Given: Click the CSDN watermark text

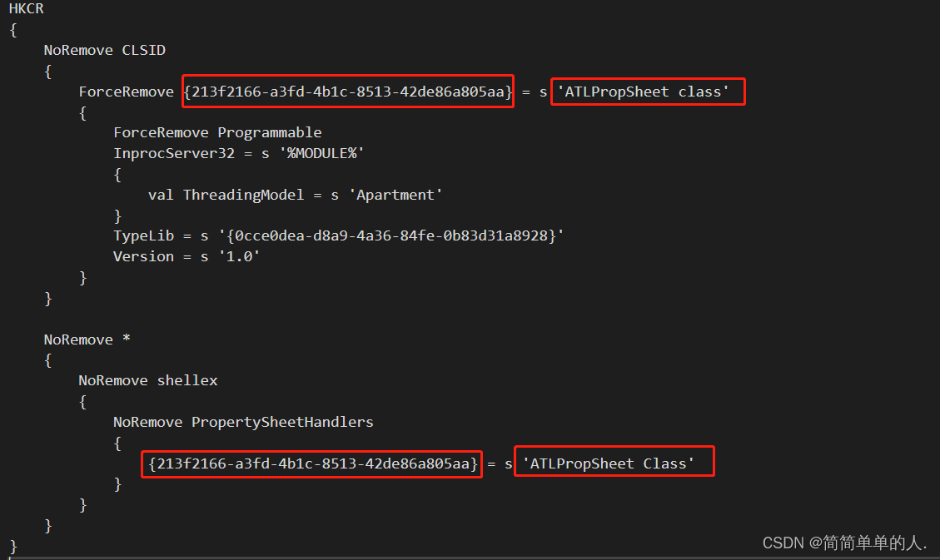Looking at the screenshot, I should pos(844,543).
